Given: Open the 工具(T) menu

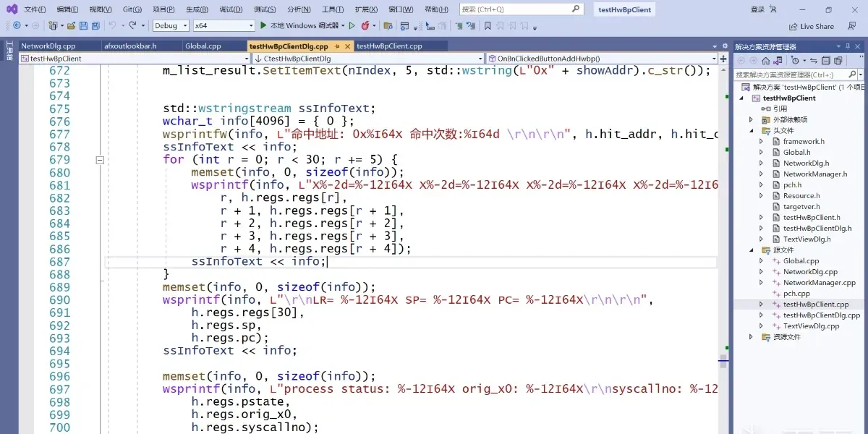Looking at the screenshot, I should point(333,9).
